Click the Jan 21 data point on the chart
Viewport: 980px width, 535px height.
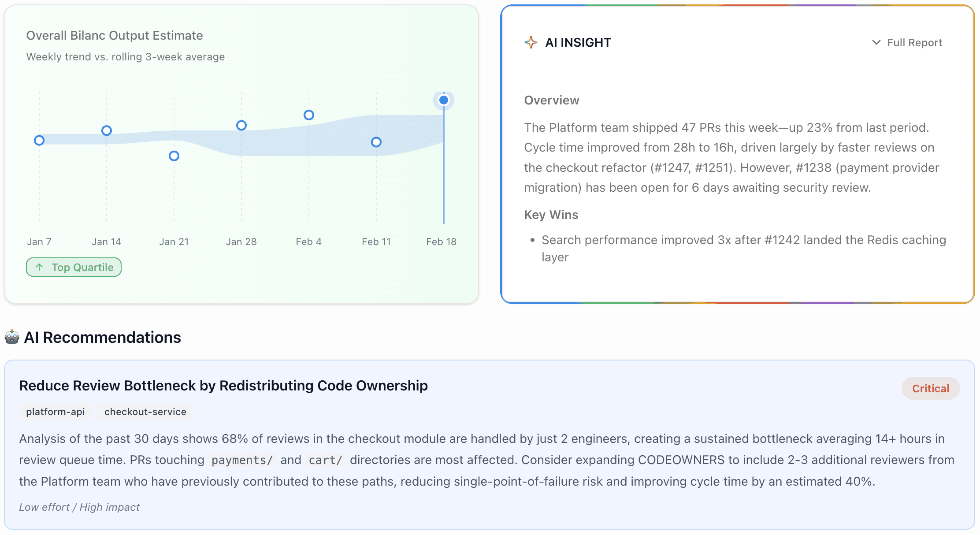[174, 155]
